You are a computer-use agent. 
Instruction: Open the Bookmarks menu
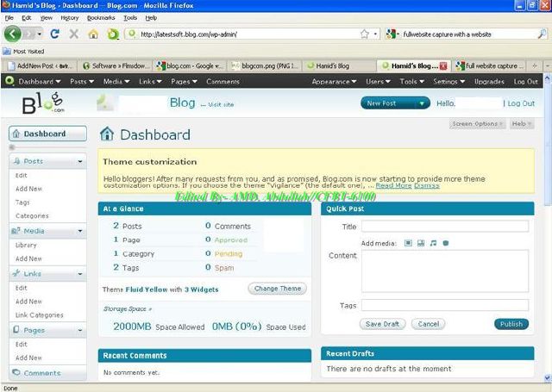(101, 17)
